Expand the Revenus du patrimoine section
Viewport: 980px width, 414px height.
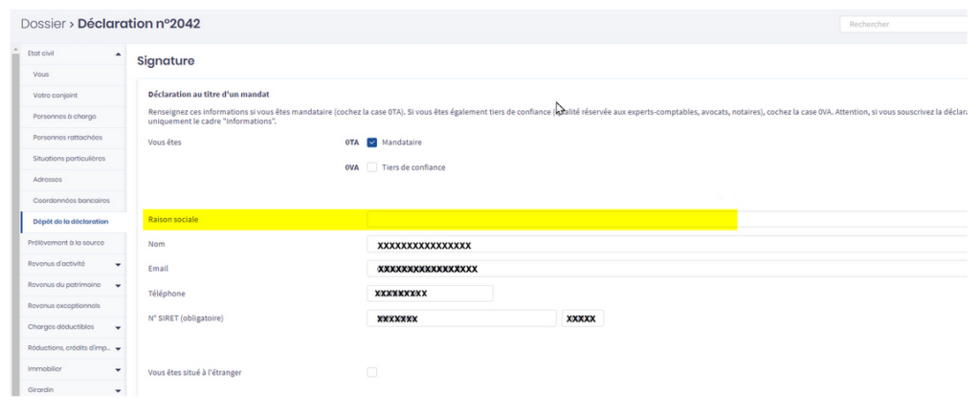click(x=118, y=285)
